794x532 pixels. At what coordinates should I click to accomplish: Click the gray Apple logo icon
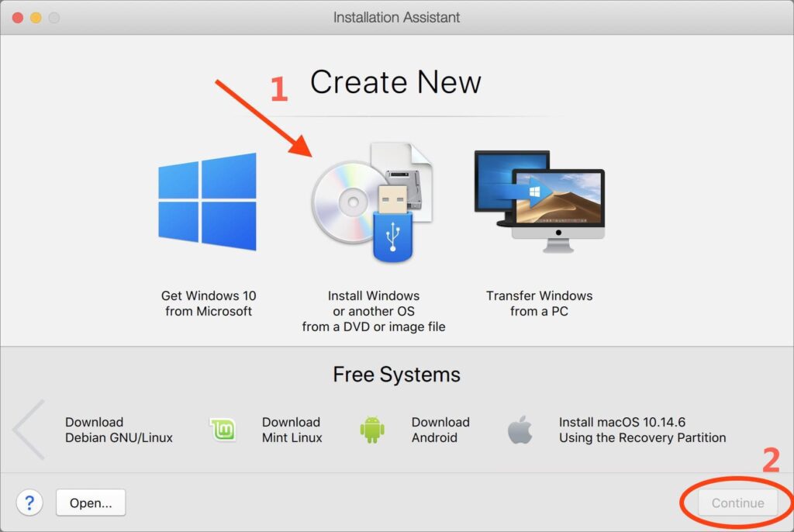pyautogui.click(x=520, y=430)
